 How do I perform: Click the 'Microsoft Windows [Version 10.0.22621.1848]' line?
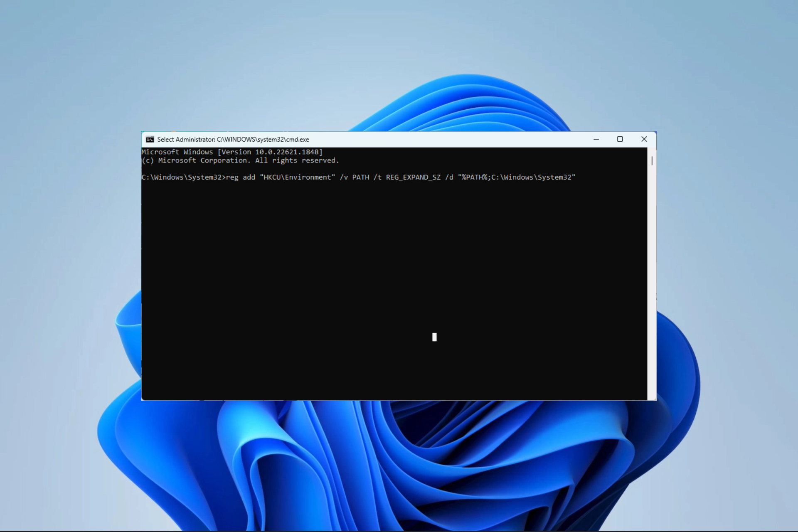(232, 152)
